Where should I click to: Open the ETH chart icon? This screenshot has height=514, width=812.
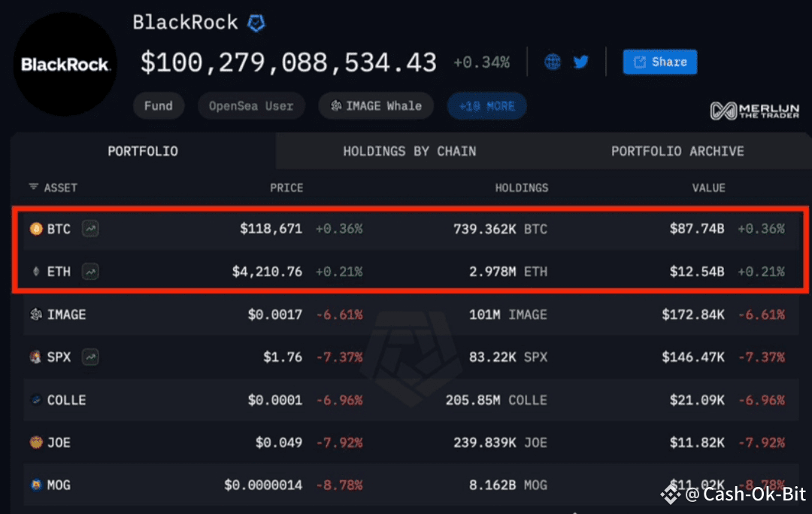pyautogui.click(x=91, y=272)
